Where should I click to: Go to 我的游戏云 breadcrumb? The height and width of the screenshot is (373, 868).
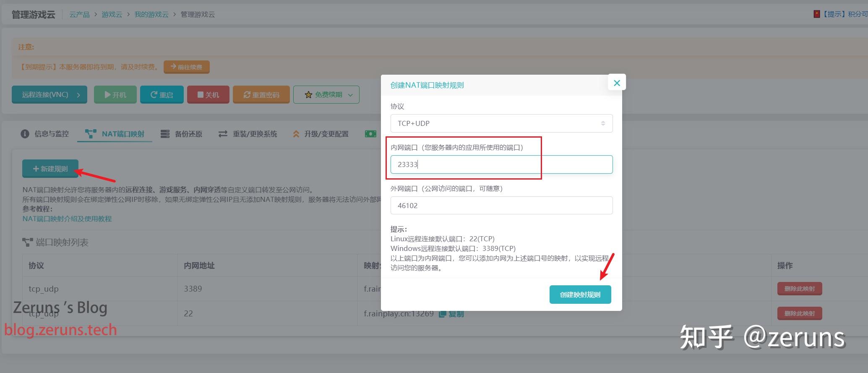coord(151,14)
